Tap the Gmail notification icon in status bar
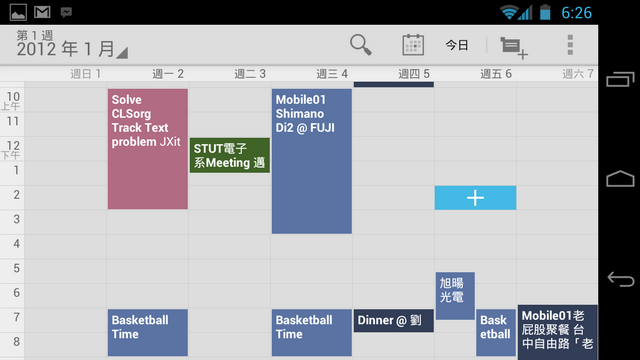Viewport: 640px width, 360px height. 42,12
